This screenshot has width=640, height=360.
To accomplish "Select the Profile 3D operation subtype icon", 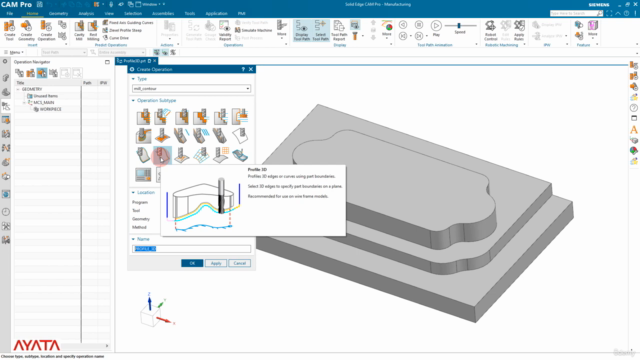I will pos(162,156).
